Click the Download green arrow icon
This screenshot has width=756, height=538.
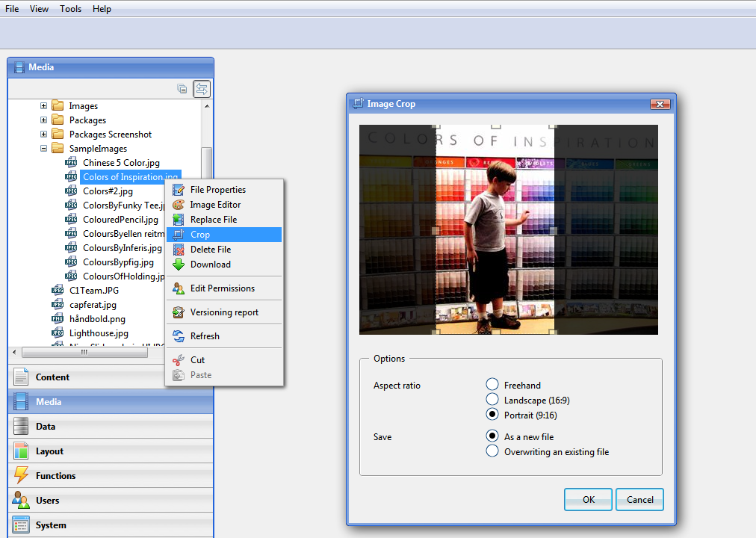pos(178,265)
